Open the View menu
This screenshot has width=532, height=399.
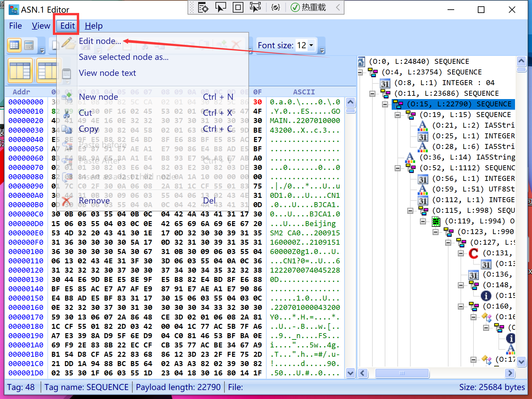click(41, 26)
